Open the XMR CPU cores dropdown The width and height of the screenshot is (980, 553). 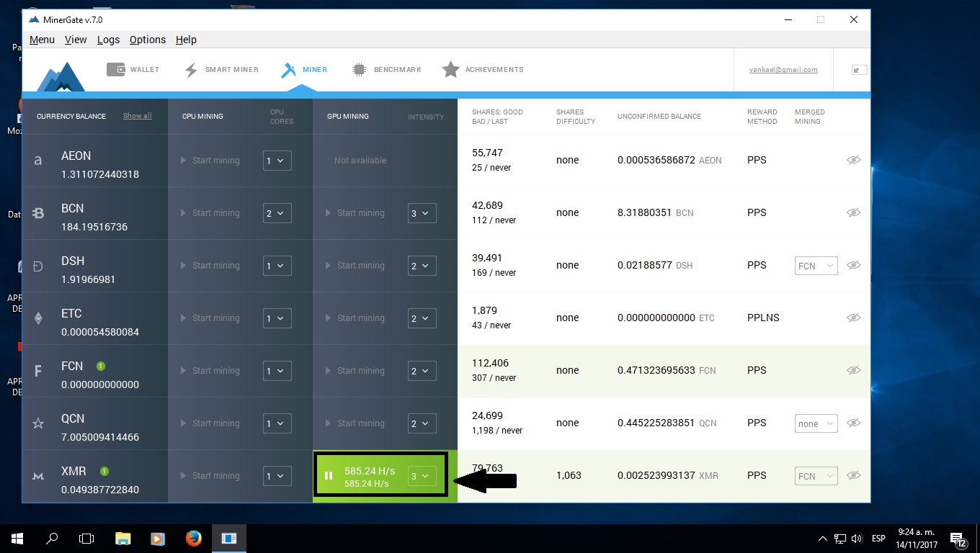pos(277,476)
